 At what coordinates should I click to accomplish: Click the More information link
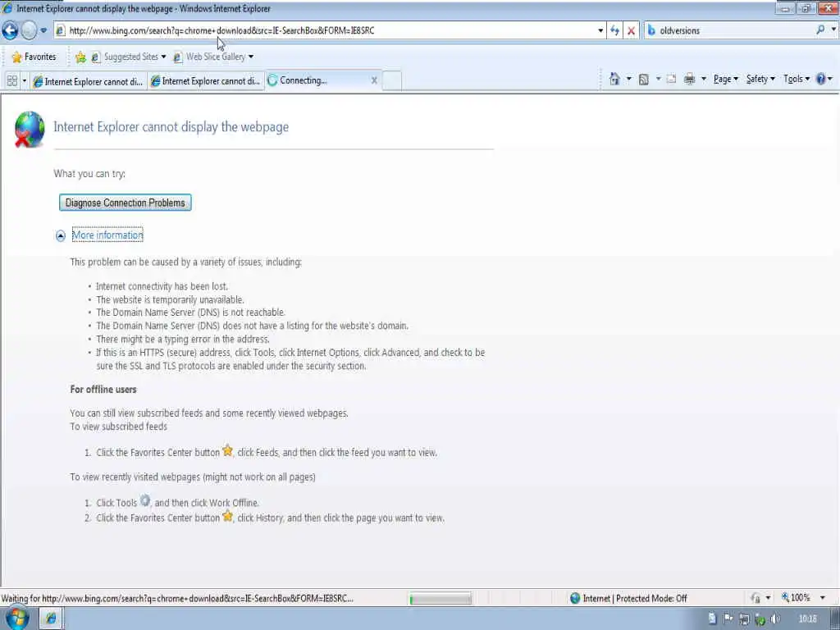coord(107,235)
